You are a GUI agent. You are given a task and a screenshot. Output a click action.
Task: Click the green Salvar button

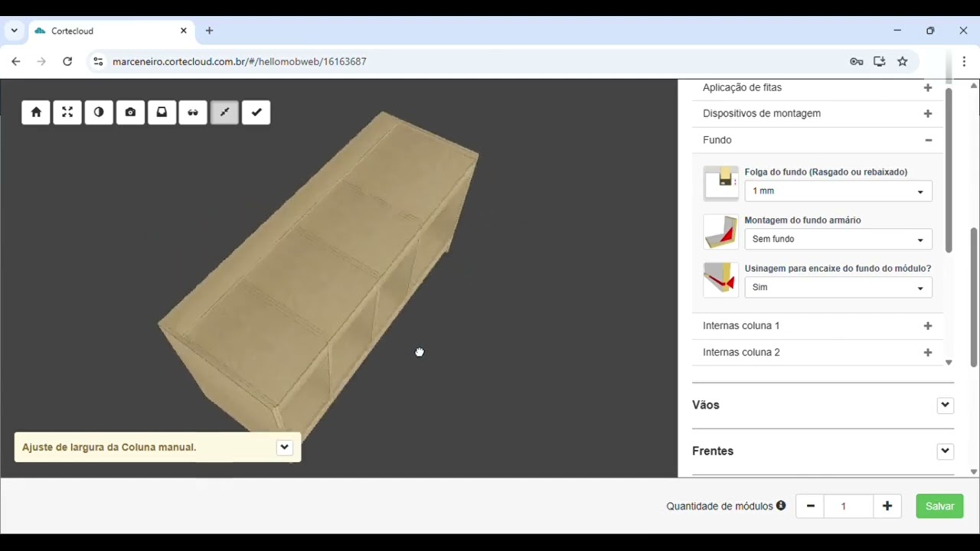click(x=939, y=507)
